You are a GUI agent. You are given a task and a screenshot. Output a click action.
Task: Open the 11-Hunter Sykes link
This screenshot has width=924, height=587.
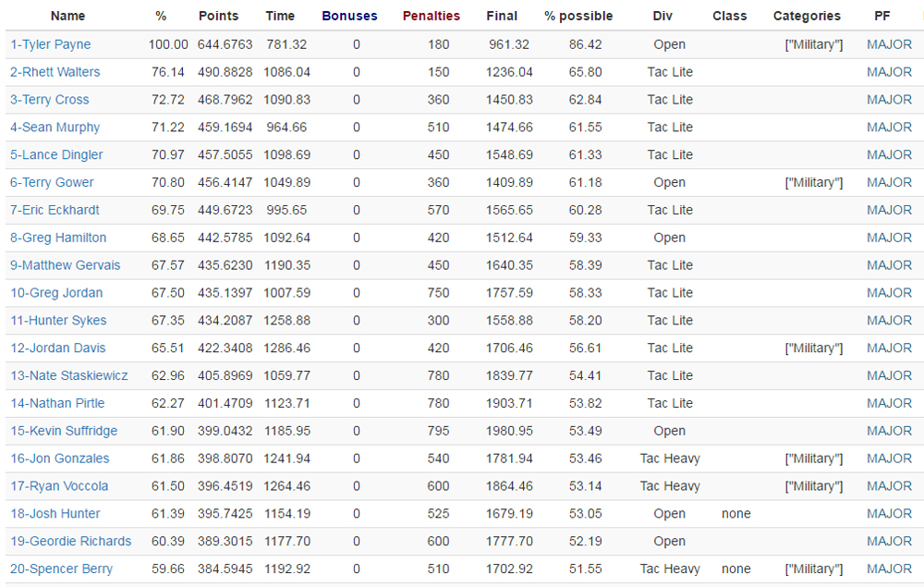(58, 321)
